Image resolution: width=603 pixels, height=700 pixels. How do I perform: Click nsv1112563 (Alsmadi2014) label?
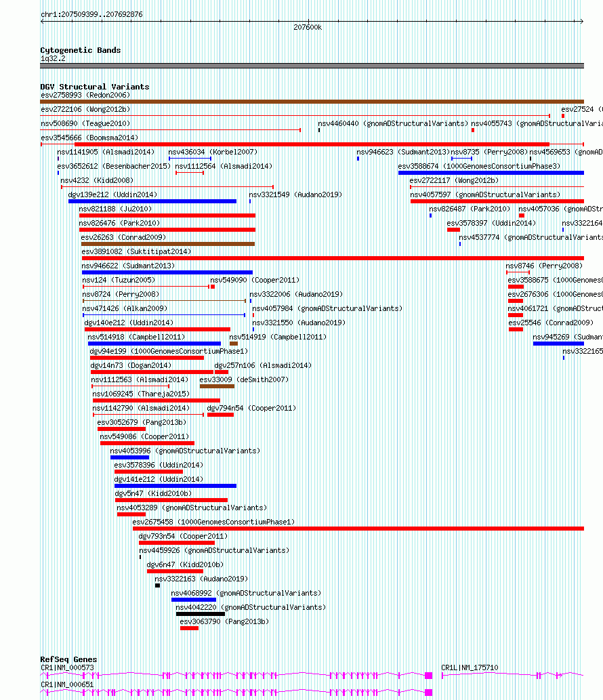point(140,381)
